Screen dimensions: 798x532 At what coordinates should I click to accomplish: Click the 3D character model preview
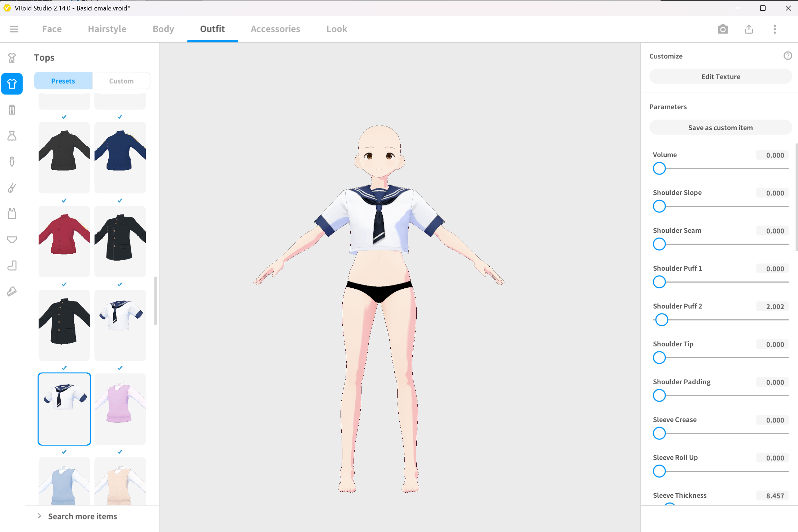379,309
